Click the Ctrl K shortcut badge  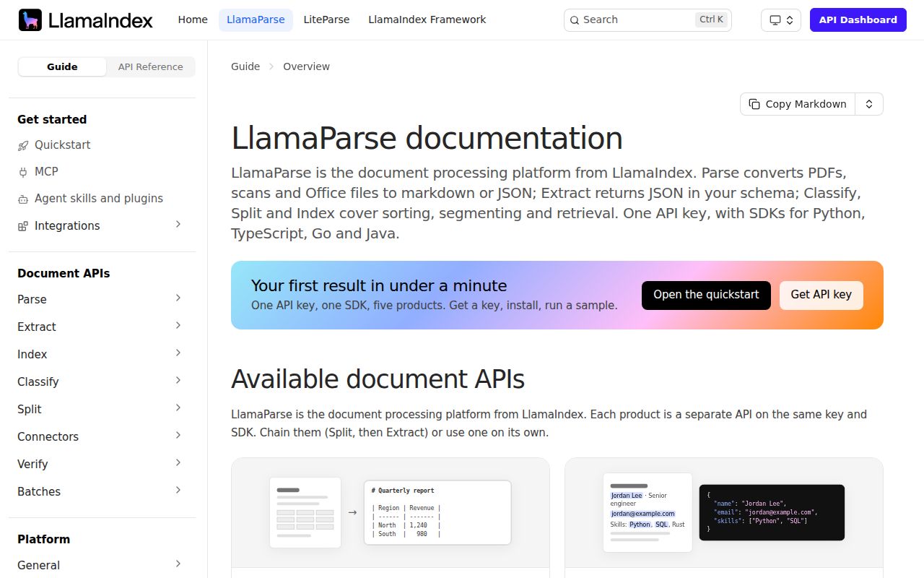[x=711, y=20]
